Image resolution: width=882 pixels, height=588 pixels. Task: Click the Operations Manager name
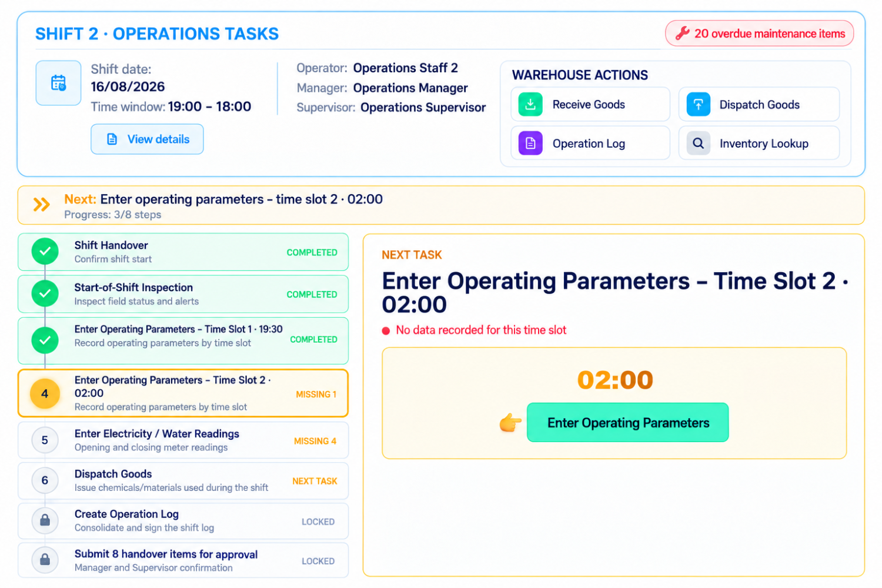click(410, 88)
